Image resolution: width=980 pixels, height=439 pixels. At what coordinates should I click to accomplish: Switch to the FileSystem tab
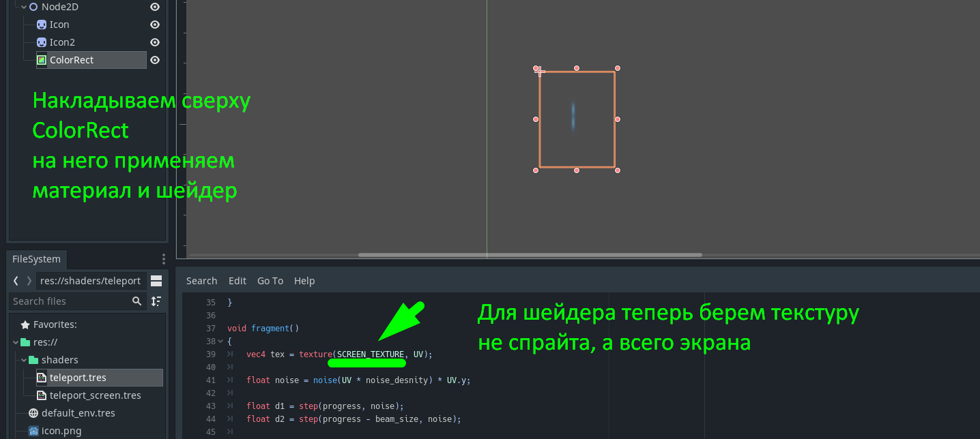point(36,259)
